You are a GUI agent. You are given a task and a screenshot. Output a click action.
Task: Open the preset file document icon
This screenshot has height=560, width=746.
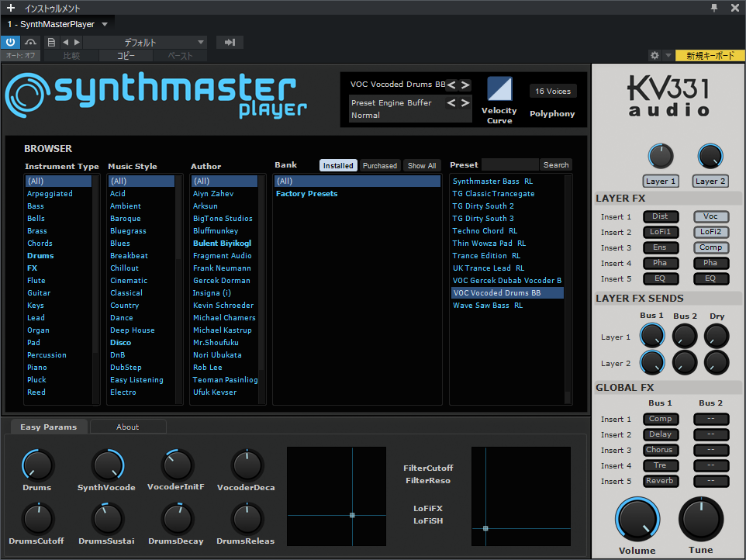coord(51,42)
